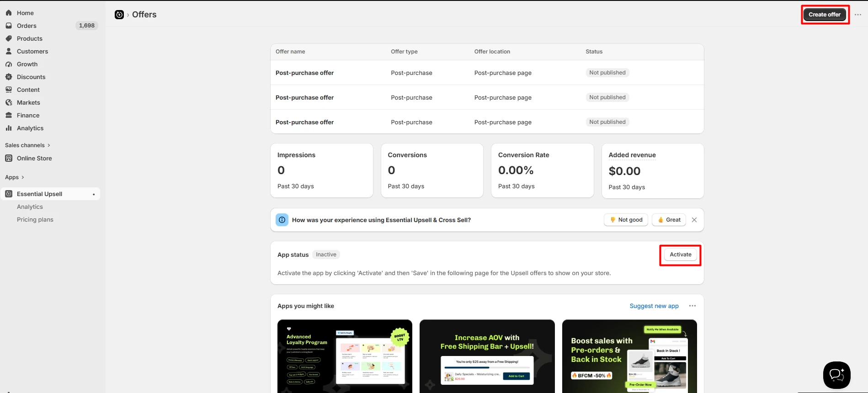Click the Create offer button
Image resolution: width=868 pixels, height=393 pixels.
tap(825, 15)
